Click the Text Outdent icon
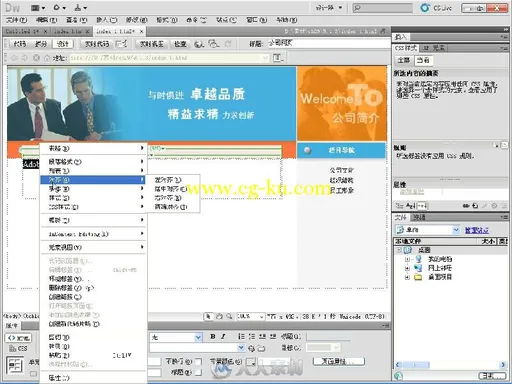The height and width of the screenshot is (384, 512). coord(262,337)
